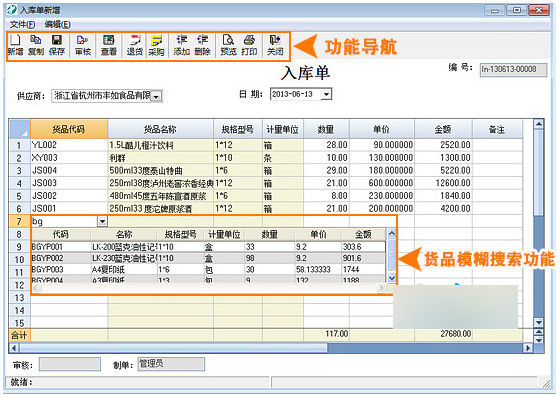Click popup horizontal scrollbar right arrow
This screenshot has height=398, width=560.
click(382, 288)
